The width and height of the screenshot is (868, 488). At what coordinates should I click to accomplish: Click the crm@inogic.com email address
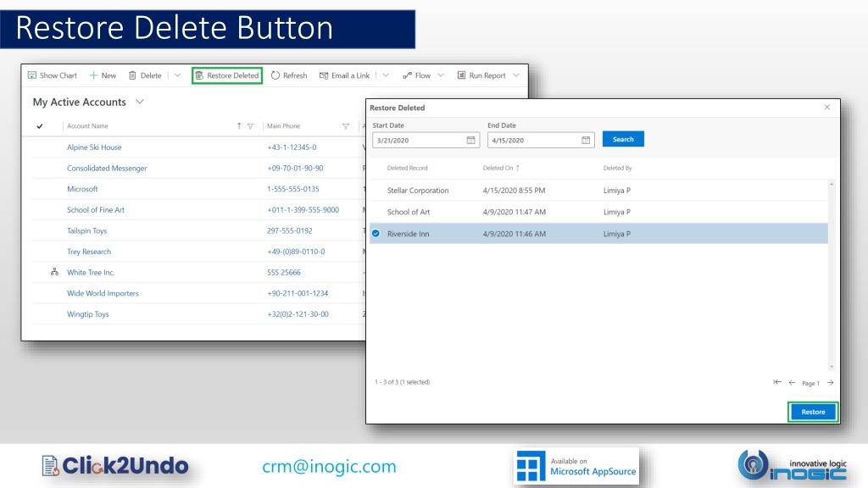330,467
